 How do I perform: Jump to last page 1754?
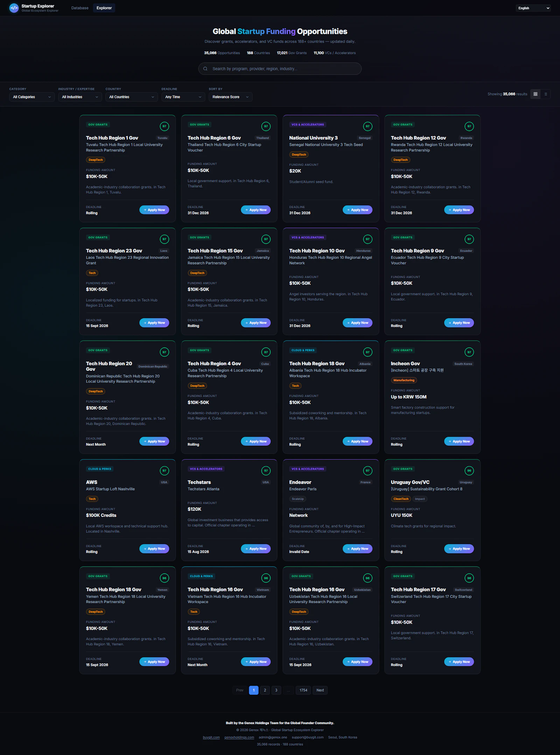click(303, 690)
